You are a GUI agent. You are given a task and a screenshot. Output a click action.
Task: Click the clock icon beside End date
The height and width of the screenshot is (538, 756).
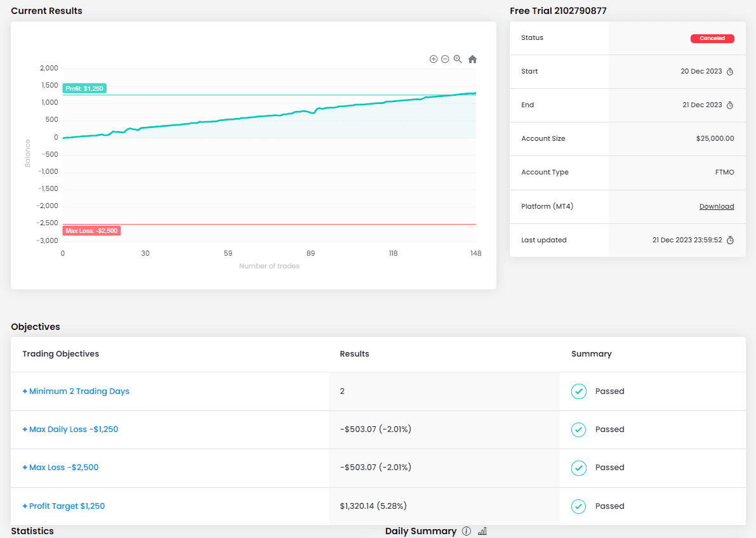[x=730, y=105]
